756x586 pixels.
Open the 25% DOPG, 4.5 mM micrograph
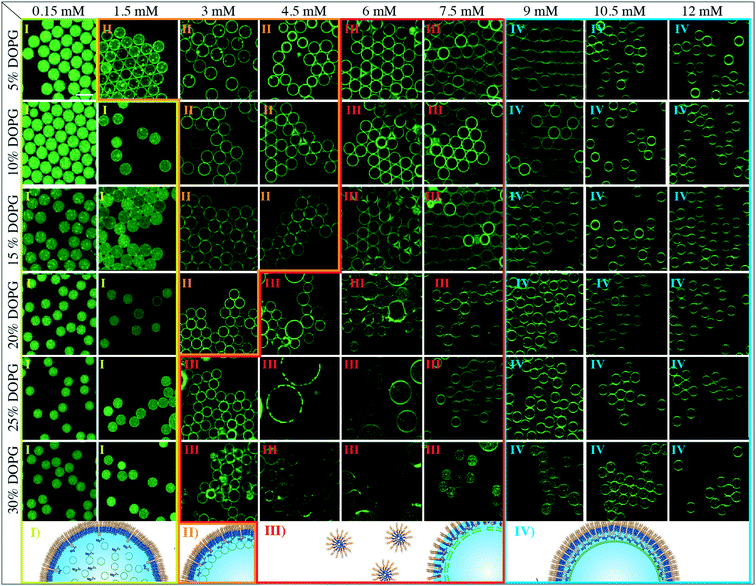[x=300, y=398]
